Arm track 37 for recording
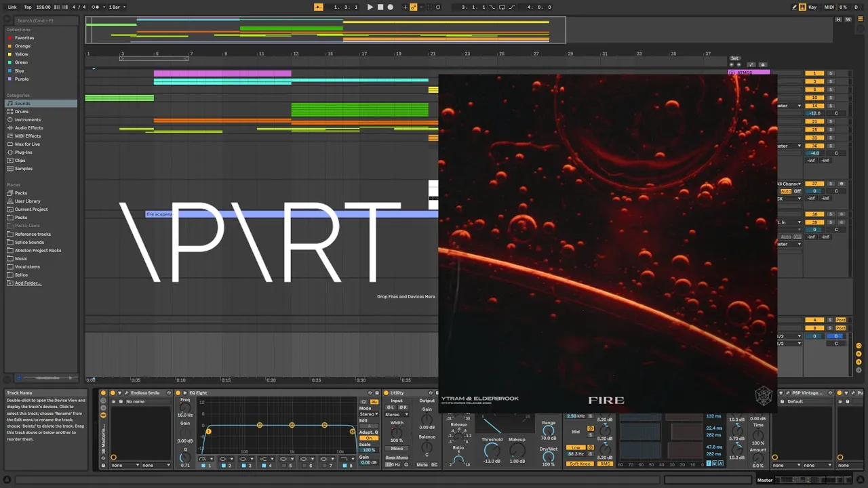 coord(842,184)
